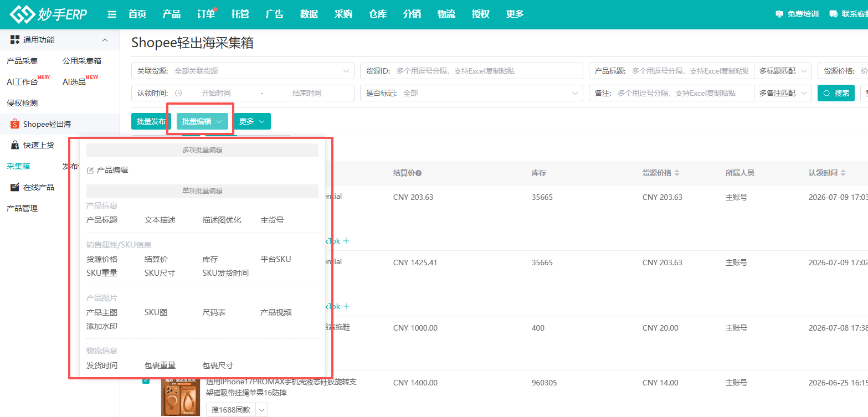Click the 结算价 help question icon
868x417 pixels.
[419, 173]
